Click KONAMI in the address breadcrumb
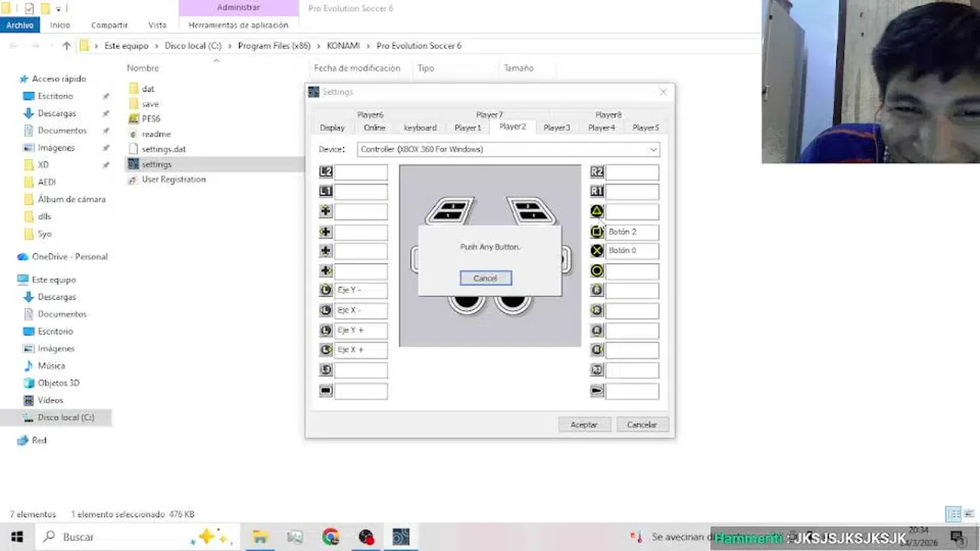Screen dimensions: 980x551 pyautogui.click(x=343, y=46)
